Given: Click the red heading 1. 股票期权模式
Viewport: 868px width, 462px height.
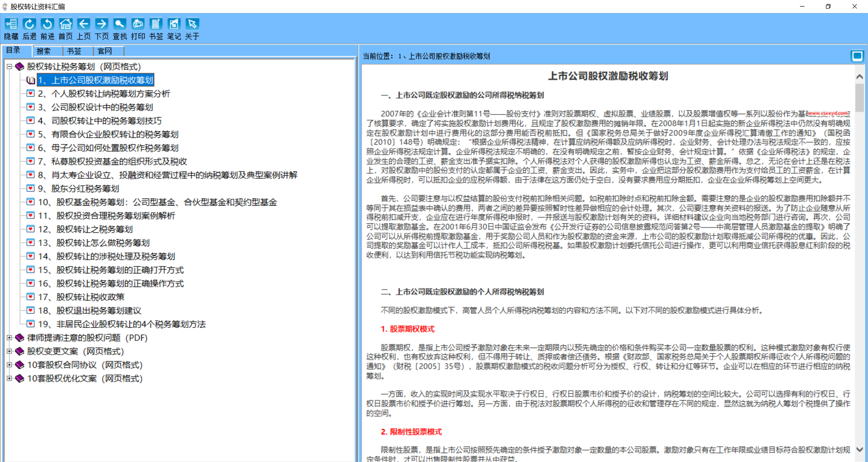Looking at the screenshot, I should pos(407,329).
